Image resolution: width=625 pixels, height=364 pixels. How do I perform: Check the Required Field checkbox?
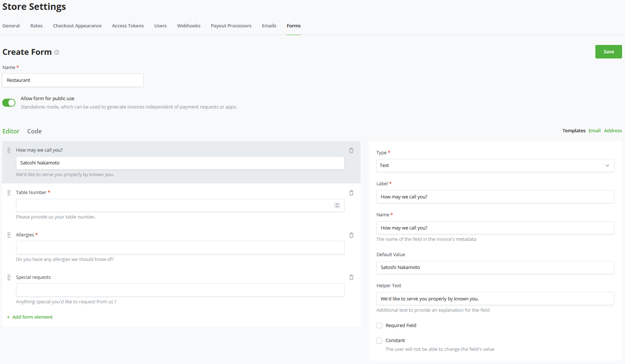coord(379,325)
